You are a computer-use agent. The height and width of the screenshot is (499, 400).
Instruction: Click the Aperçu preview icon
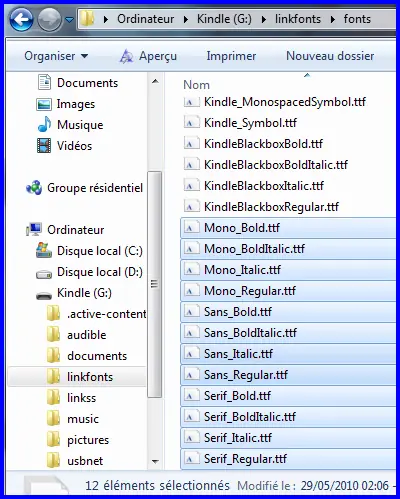pyautogui.click(x=126, y=56)
